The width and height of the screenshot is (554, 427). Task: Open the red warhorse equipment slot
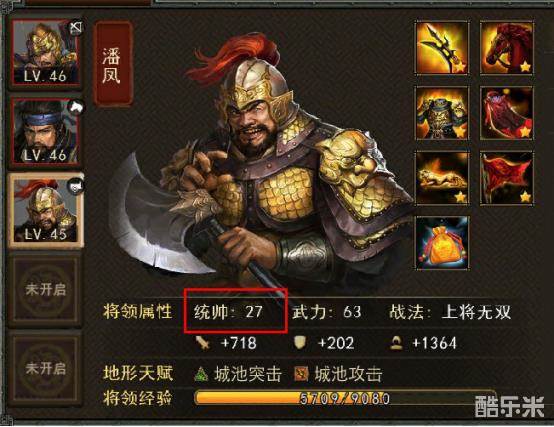[x=507, y=48]
